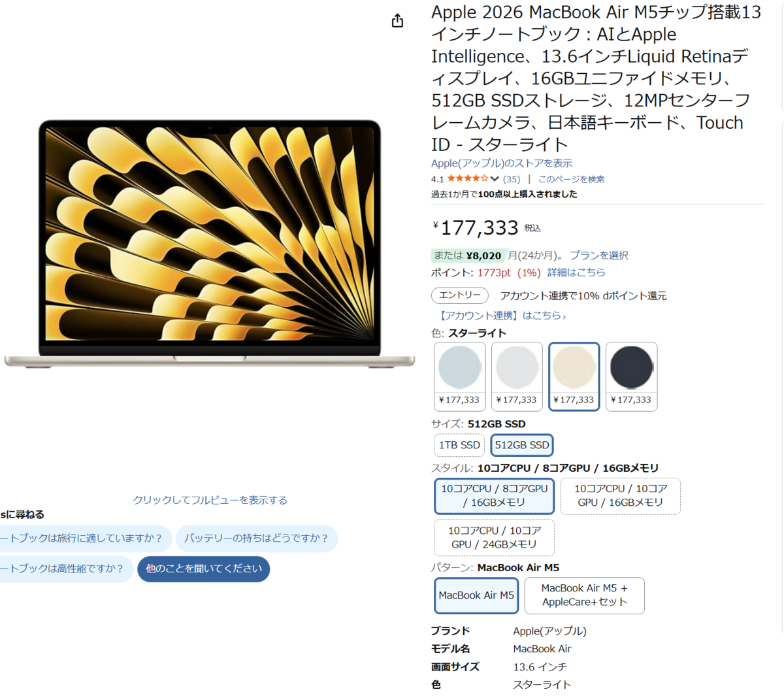Click このページを検索 link
Image resolution: width=784 pixels, height=696 pixels.
point(571,179)
